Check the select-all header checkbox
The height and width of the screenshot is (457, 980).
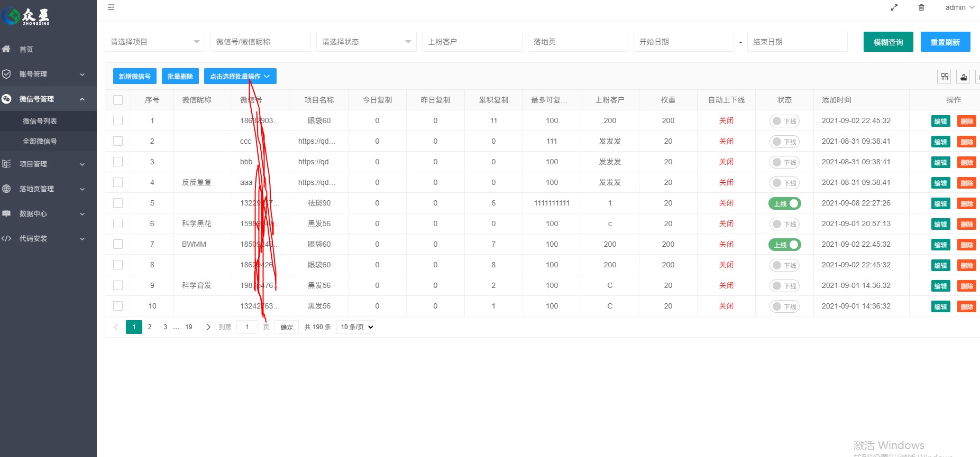118,100
